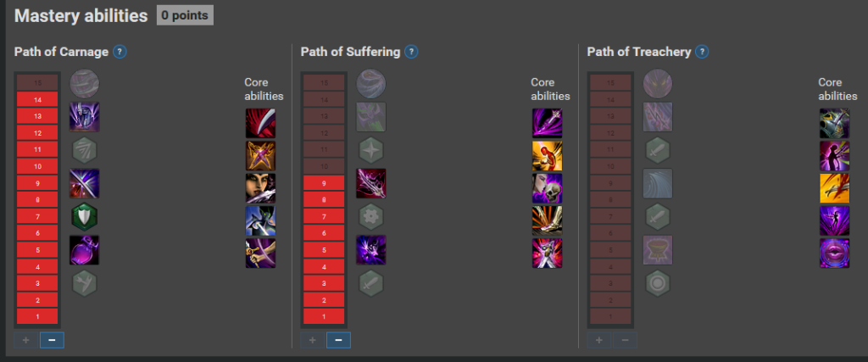
Task: Select Treachery cauldron ability at level 5
Action: coord(658,249)
